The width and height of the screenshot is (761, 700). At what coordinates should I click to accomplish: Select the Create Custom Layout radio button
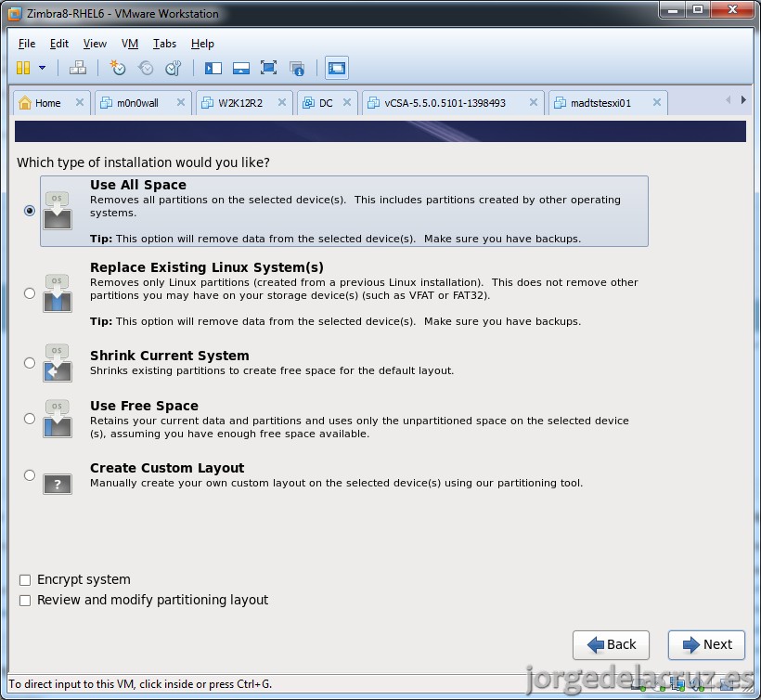pyautogui.click(x=30, y=474)
